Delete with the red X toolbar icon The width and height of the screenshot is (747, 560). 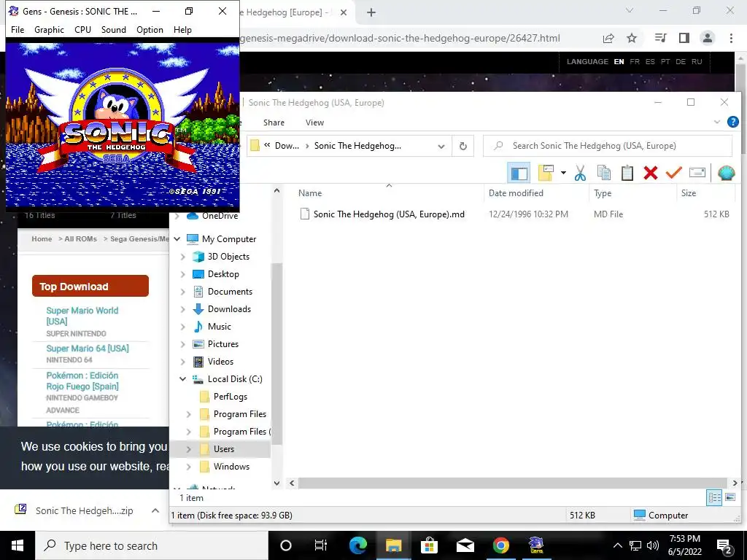click(x=650, y=173)
